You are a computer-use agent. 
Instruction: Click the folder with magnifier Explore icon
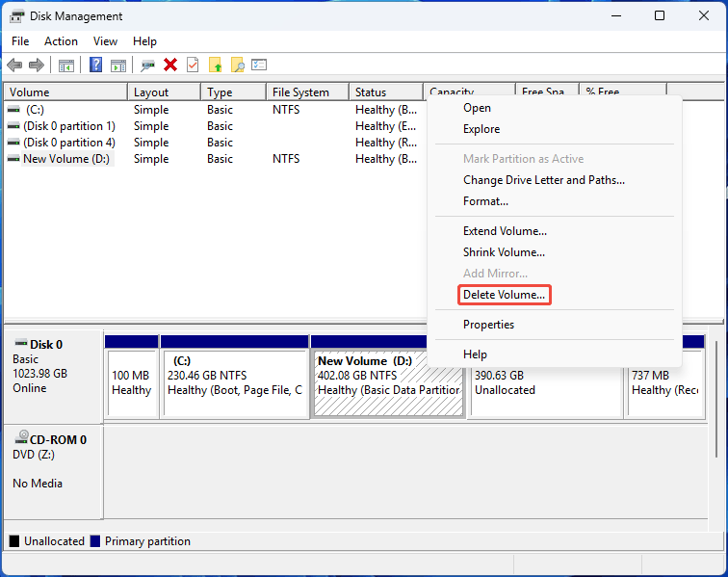237,66
